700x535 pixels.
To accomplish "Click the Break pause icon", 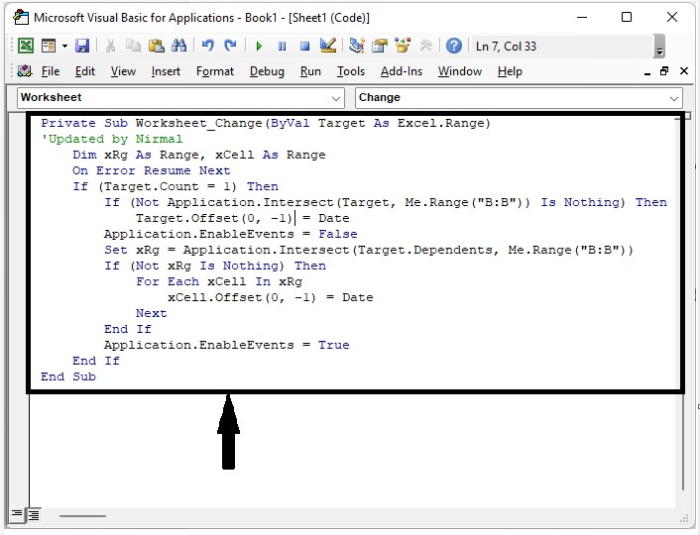I will coord(282,46).
